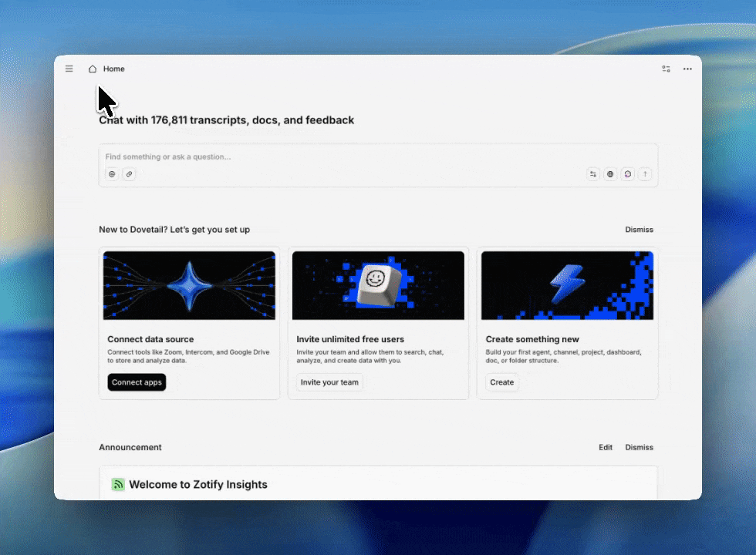Click the Chat with 176,811 transcripts heading
This screenshot has width=756, height=555.
[x=227, y=120]
